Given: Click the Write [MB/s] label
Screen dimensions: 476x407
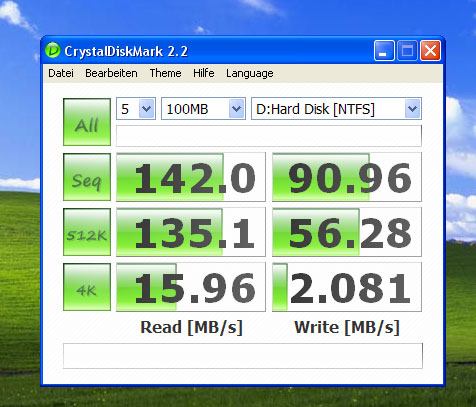Looking at the screenshot, I should point(347,327).
